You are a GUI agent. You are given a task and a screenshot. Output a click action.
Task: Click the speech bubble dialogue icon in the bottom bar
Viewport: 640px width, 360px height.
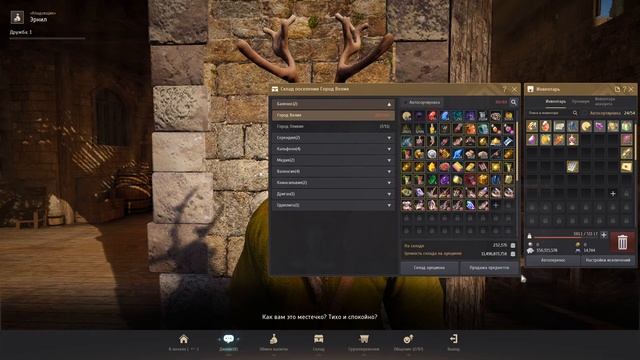(229, 339)
